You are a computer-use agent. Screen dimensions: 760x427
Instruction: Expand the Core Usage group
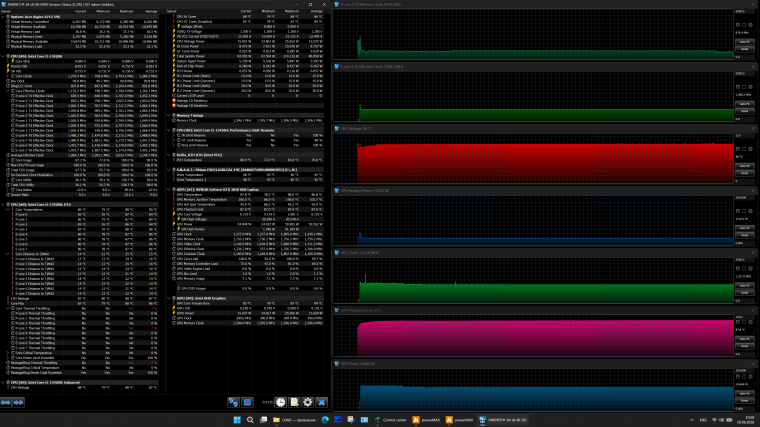[x=7, y=160]
